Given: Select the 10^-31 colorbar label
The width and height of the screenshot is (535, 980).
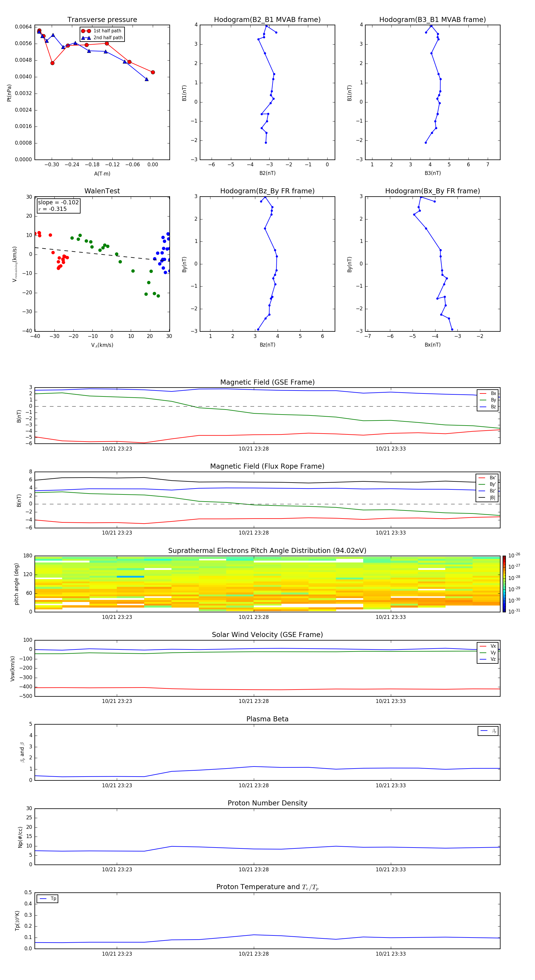Looking at the screenshot, I should pos(514,611).
